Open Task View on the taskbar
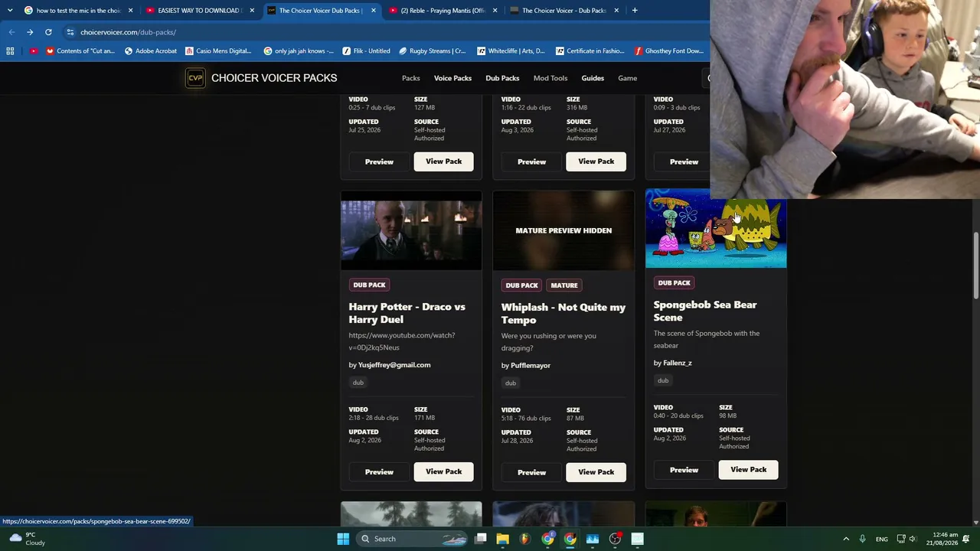 481,539
